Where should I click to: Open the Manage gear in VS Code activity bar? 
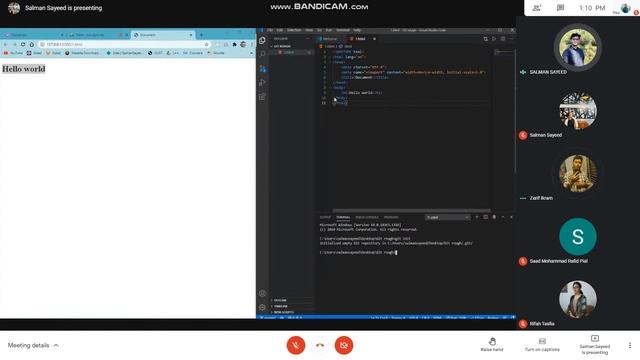click(262, 307)
